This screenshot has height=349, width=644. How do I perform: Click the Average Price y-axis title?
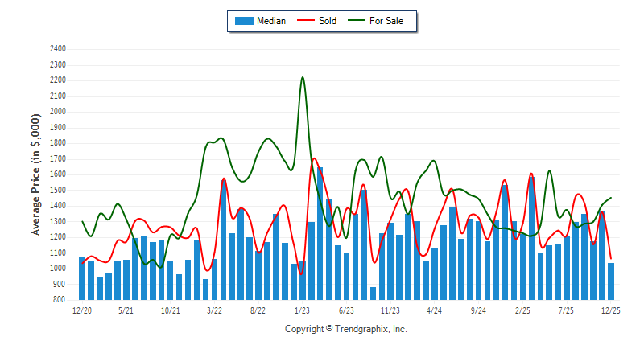[36, 174]
